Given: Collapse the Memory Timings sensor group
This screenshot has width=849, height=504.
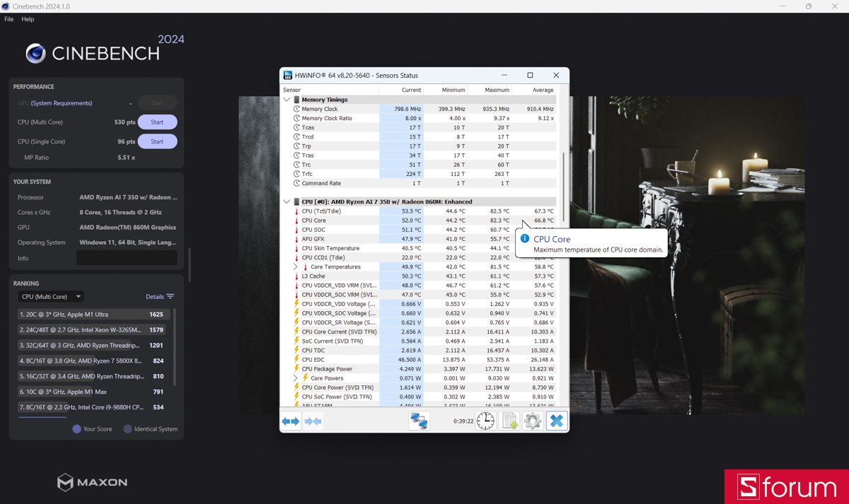Looking at the screenshot, I should [287, 100].
